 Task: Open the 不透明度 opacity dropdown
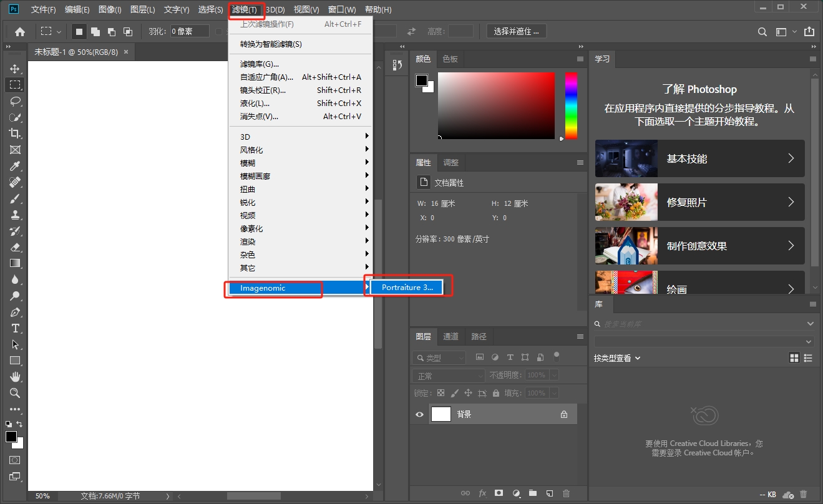point(555,374)
